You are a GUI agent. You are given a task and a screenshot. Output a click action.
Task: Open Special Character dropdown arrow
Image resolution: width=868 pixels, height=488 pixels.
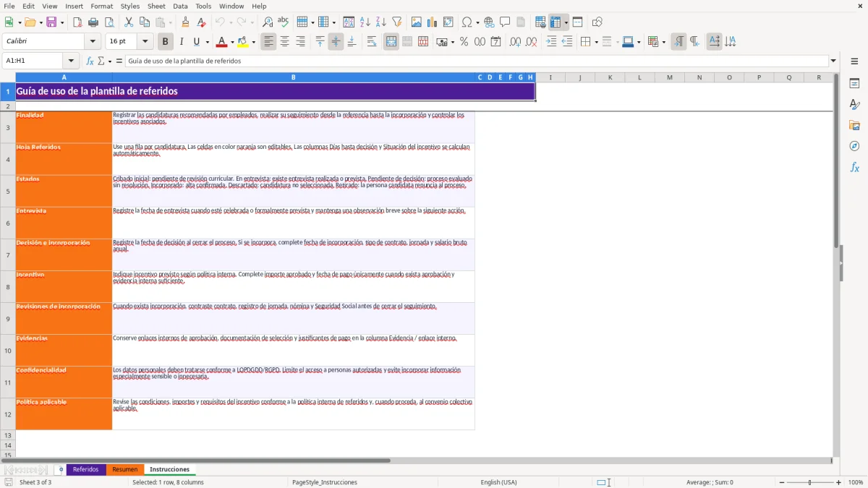click(478, 22)
